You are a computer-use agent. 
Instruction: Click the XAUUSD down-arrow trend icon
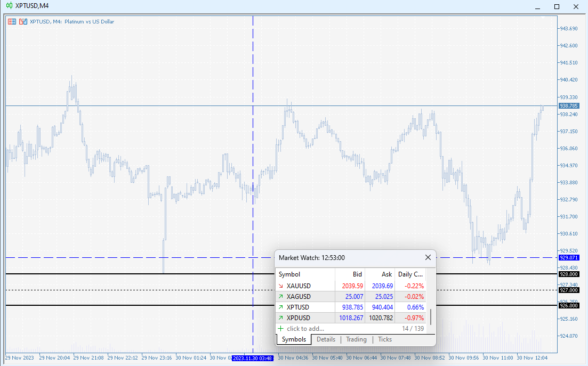(x=280, y=286)
